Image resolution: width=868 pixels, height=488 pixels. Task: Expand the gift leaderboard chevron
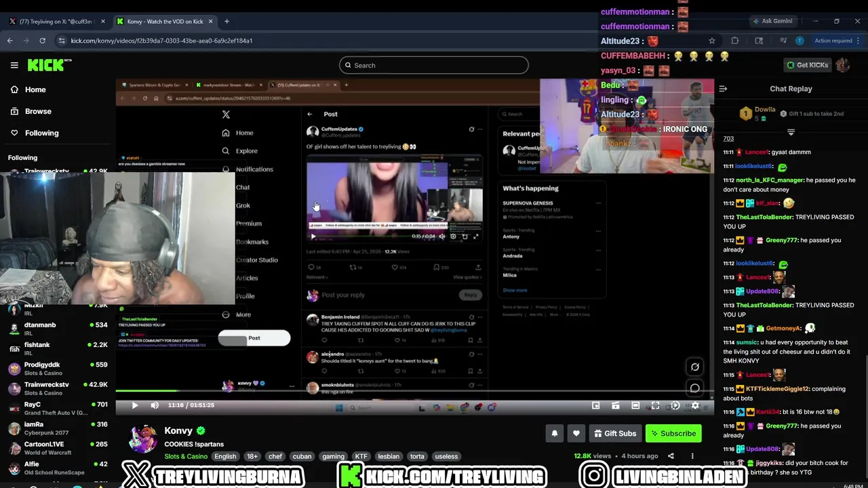[x=791, y=132]
